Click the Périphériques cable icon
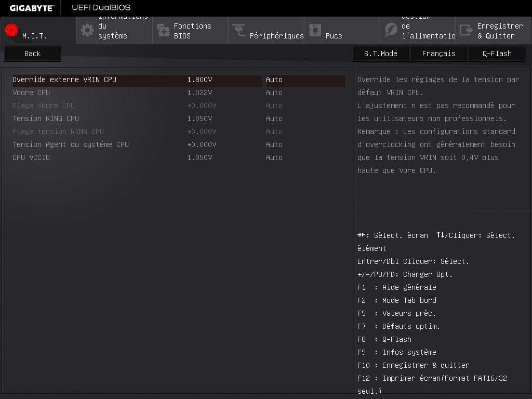The width and height of the screenshot is (532, 399). pos(239,30)
